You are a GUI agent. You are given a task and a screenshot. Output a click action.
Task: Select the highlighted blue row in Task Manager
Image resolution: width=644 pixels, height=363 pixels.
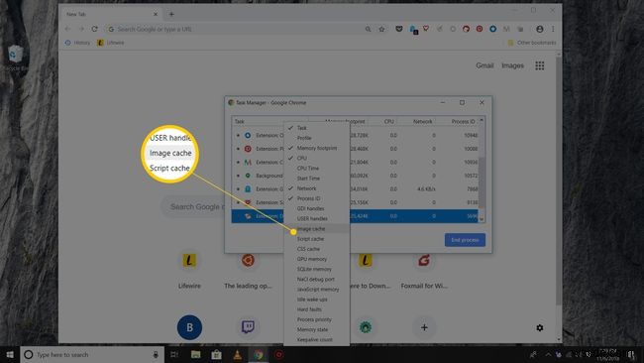point(356,216)
